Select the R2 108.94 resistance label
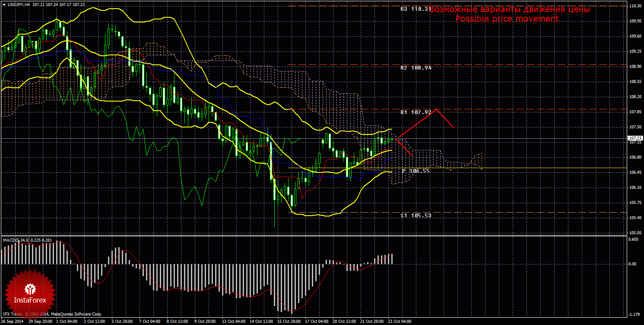 [416, 68]
